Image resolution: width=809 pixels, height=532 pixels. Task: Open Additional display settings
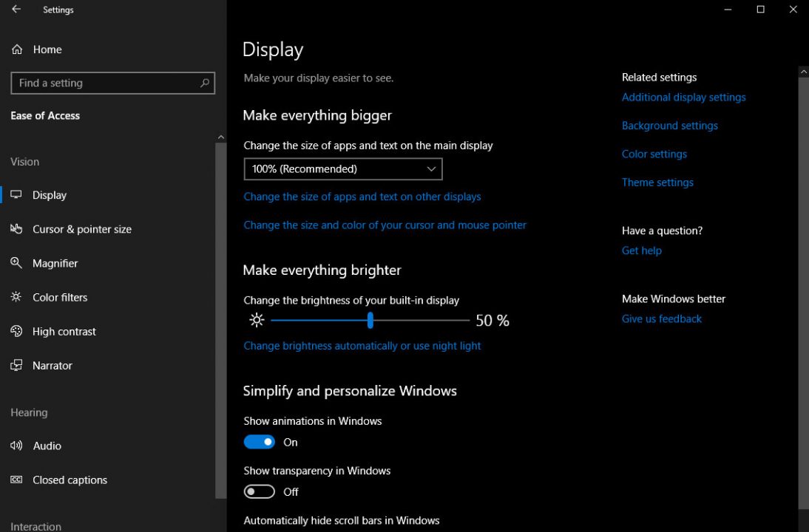(x=683, y=97)
